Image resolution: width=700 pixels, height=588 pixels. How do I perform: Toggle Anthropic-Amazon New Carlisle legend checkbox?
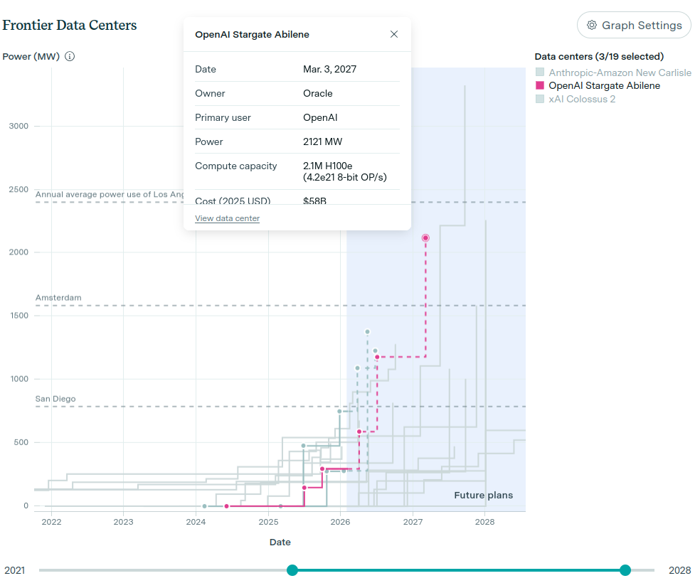tap(540, 73)
